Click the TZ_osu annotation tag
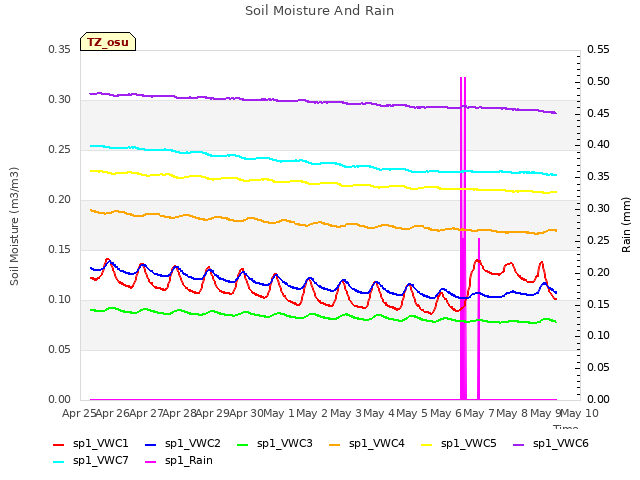This screenshot has width=640, height=480. [x=108, y=42]
